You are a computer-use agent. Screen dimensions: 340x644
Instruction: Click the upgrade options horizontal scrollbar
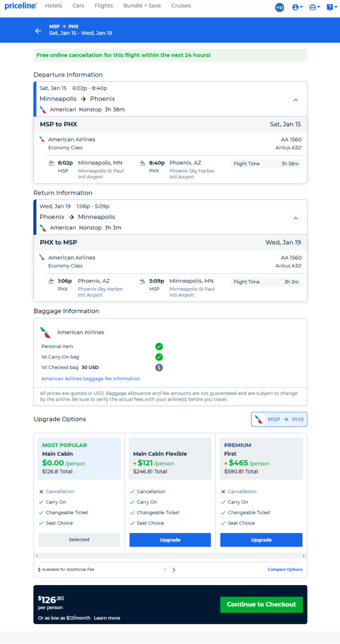(170, 556)
